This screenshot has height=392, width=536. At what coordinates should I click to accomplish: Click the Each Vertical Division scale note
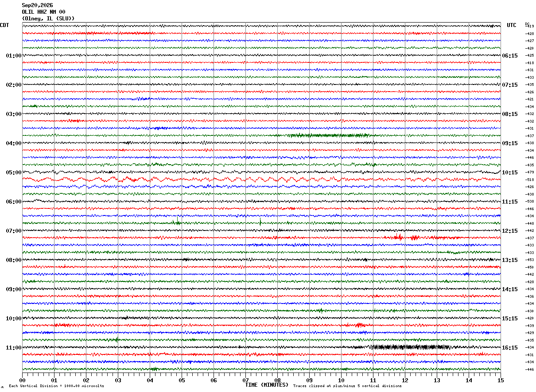tap(56, 386)
